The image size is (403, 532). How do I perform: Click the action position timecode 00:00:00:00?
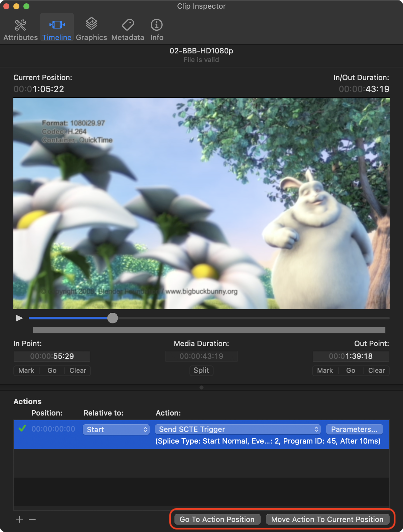coord(53,429)
